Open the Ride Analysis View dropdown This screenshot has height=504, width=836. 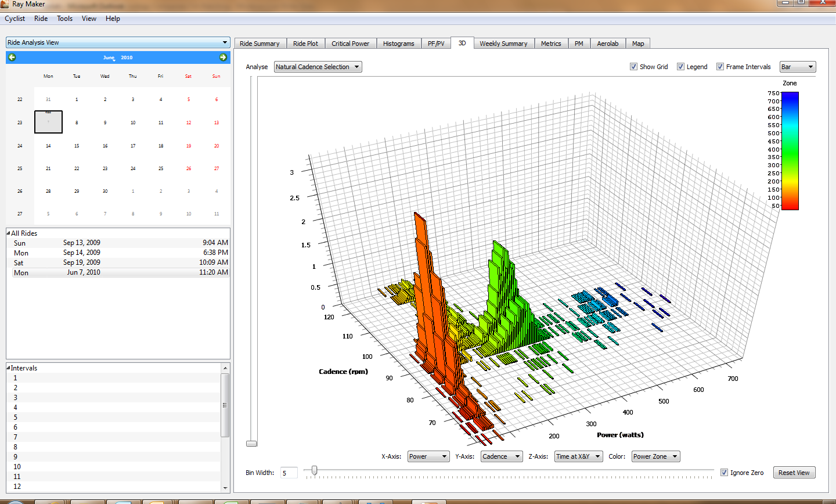point(118,42)
